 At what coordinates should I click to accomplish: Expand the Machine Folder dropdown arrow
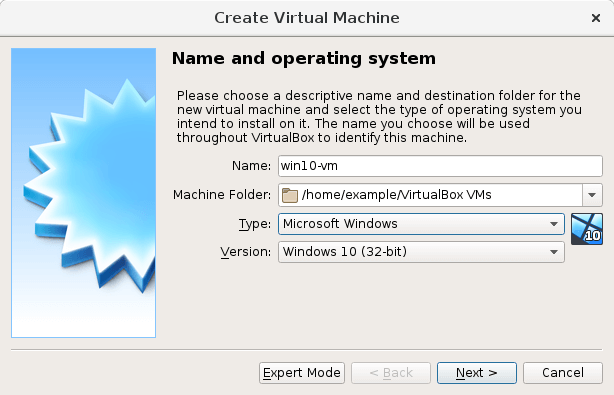pos(592,195)
